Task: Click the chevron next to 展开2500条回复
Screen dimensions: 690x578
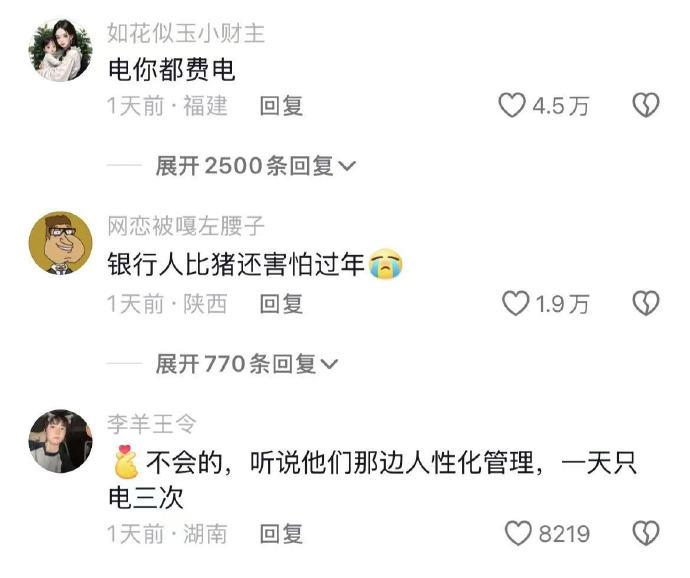Action: point(346,166)
